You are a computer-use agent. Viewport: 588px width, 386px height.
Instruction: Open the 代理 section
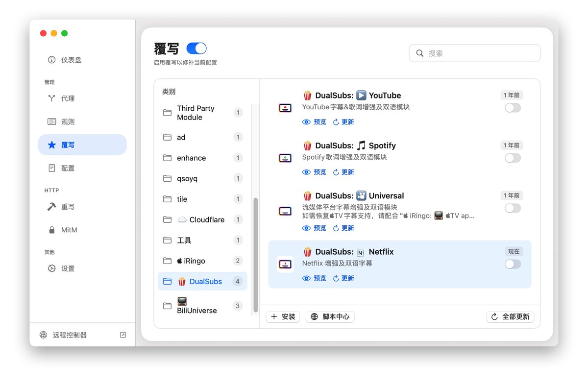[82, 98]
